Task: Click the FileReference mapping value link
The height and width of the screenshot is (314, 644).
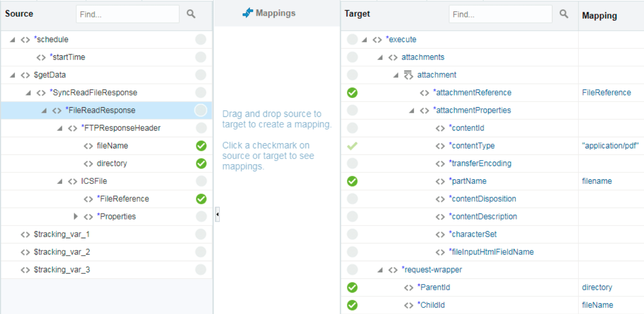Action: [606, 92]
